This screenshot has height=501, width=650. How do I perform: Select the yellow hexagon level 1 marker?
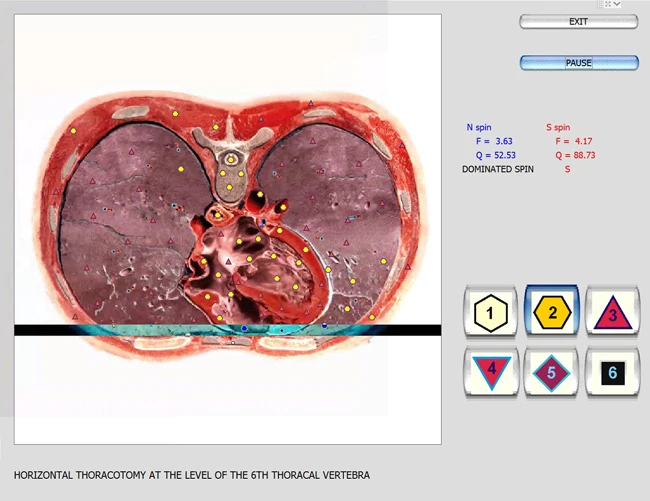click(490, 313)
